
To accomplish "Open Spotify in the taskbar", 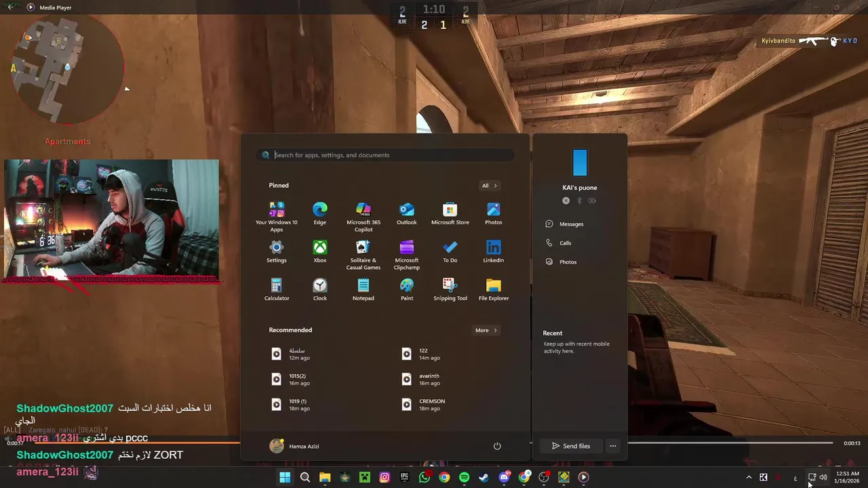I will (464, 477).
